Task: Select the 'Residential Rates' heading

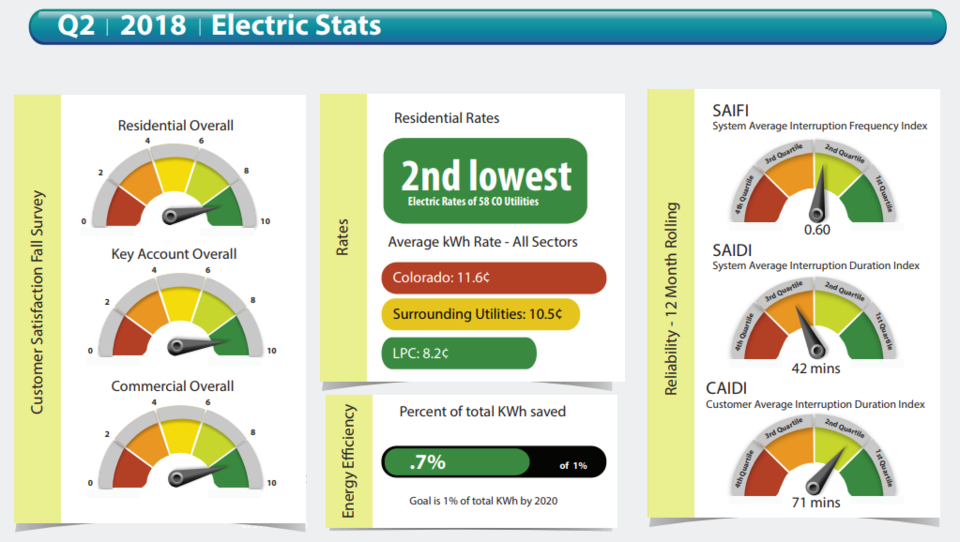Action: pyautogui.click(x=446, y=118)
